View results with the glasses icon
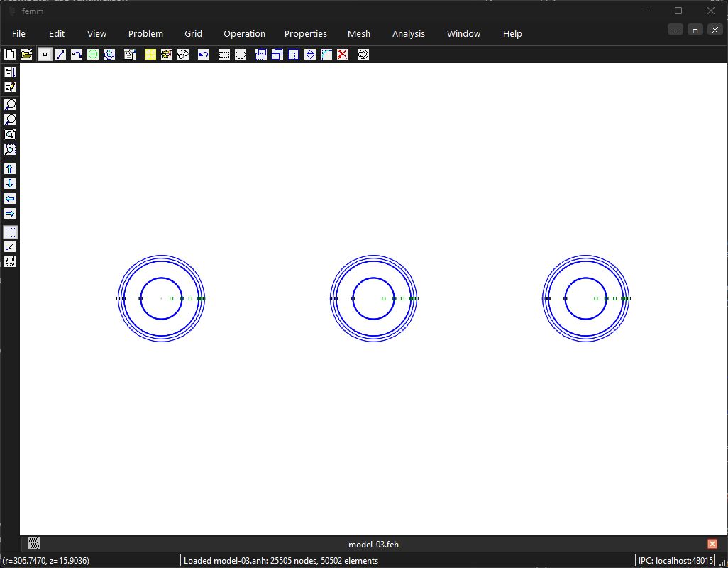This screenshot has height=568, width=728. pyautogui.click(x=183, y=55)
